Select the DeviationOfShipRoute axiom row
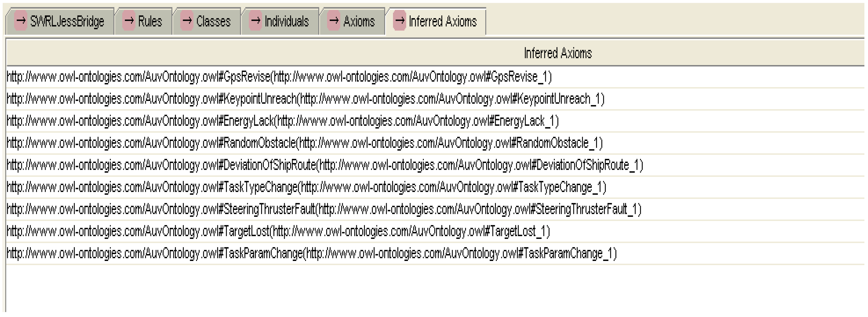The width and height of the screenshot is (868, 317). pos(325,165)
